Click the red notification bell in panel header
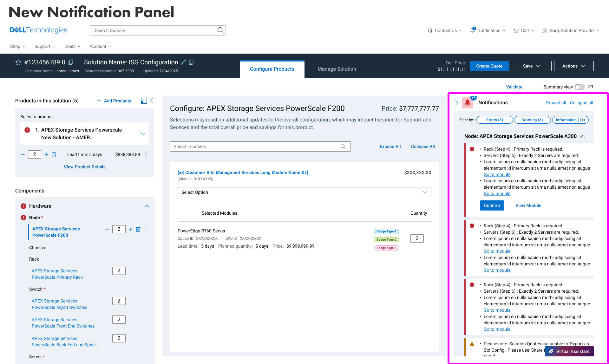This screenshot has height=364, width=609. pos(467,103)
